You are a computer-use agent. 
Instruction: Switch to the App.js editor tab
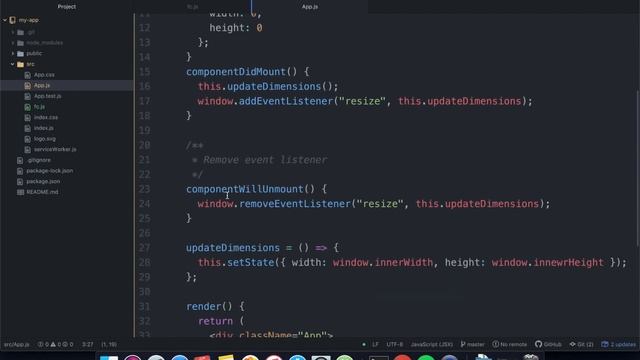pos(310,7)
